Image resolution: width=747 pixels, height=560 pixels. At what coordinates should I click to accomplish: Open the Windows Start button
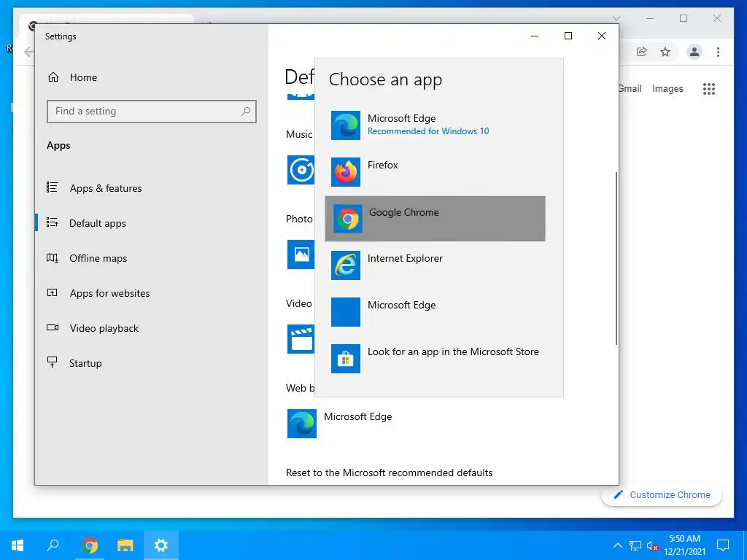[18, 545]
